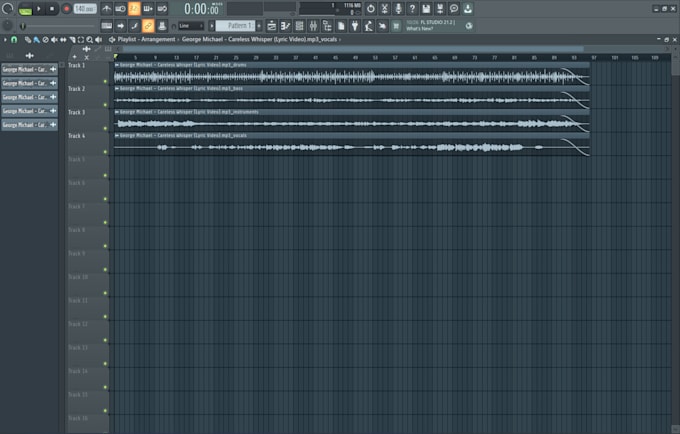Open the Piano roll icon
This screenshot has width=680, height=434.
[285, 26]
